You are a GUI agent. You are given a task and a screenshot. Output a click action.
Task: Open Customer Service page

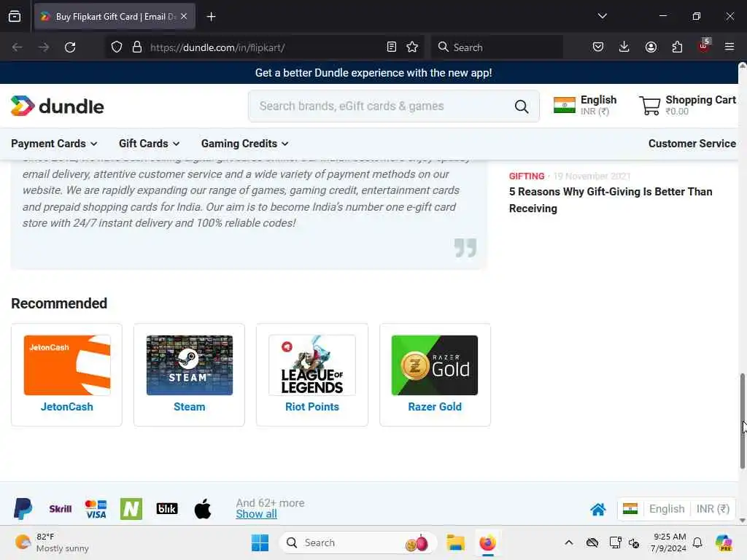(692, 144)
